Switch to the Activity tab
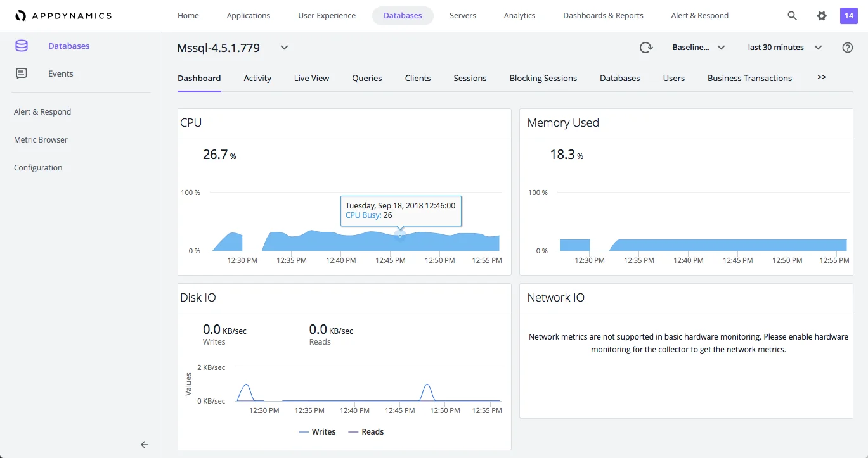 coord(257,77)
